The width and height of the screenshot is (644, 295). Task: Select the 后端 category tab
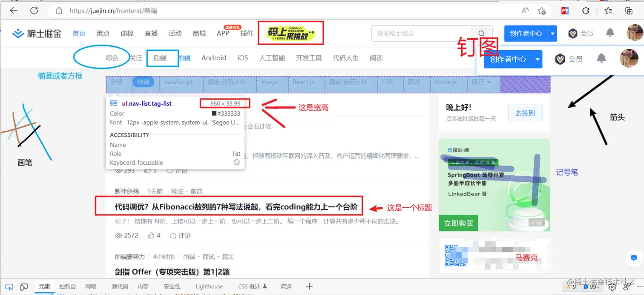[160, 58]
